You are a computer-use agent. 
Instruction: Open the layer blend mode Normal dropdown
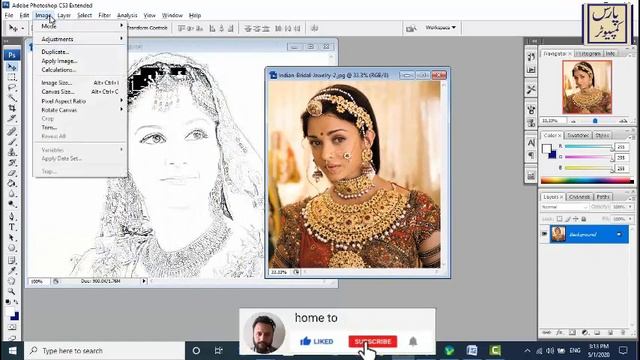click(564, 207)
